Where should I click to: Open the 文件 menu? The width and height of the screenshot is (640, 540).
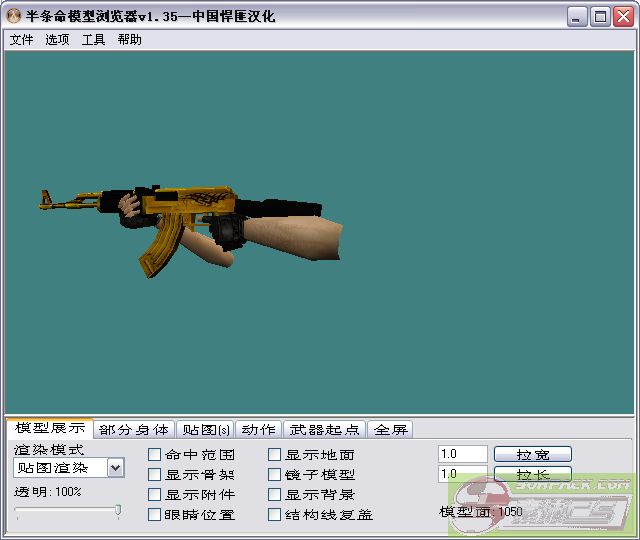tap(21, 40)
